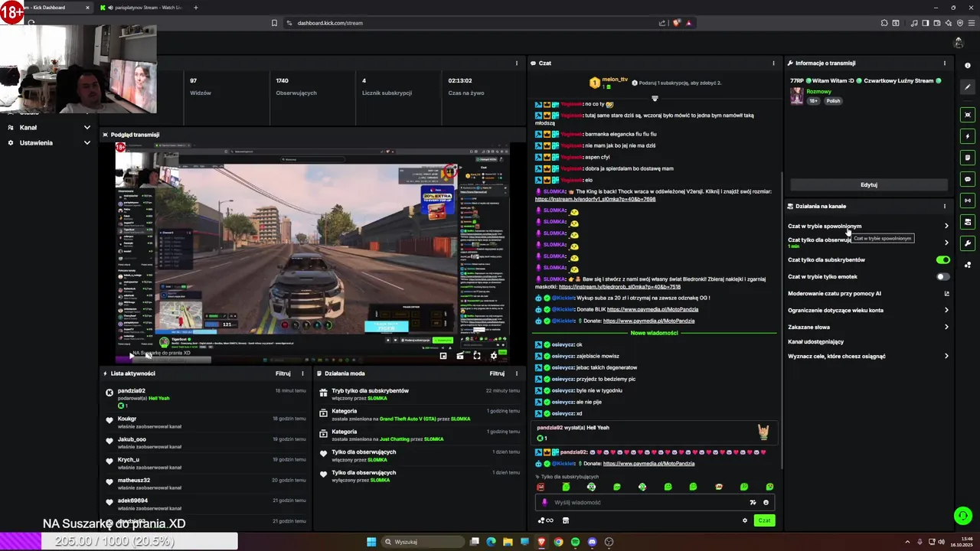Enable picture-in-picture for stream preview

443,355
